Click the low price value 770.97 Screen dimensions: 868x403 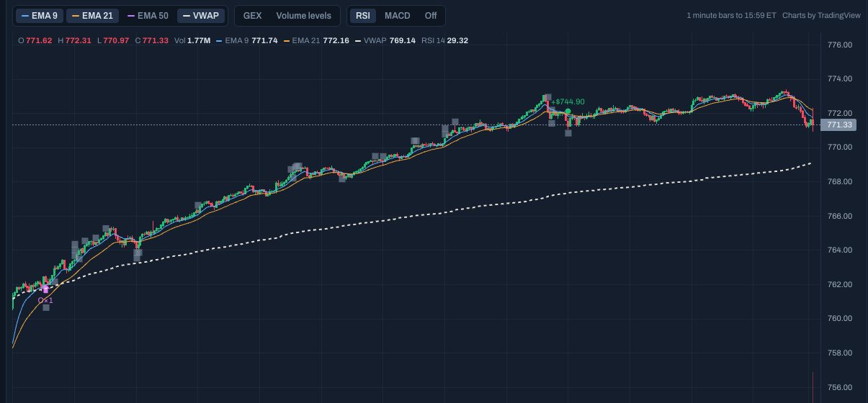116,40
